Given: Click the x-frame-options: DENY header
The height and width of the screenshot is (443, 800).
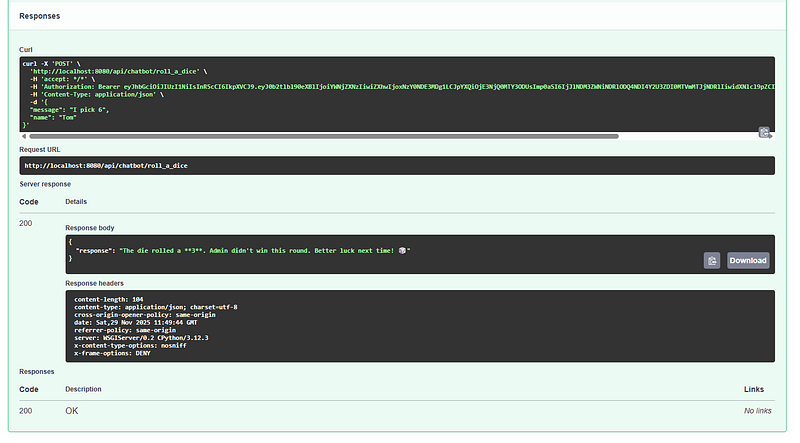Looking at the screenshot, I should point(112,353).
